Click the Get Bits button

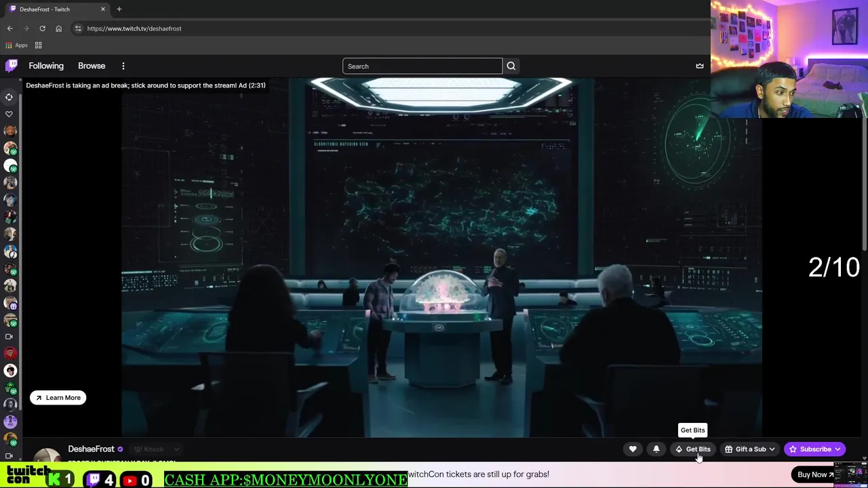692,449
